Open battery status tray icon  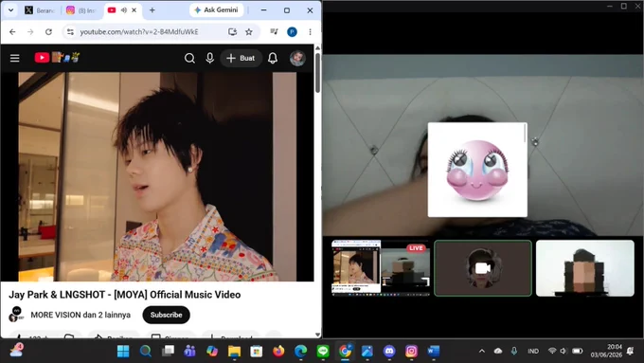coord(578,351)
